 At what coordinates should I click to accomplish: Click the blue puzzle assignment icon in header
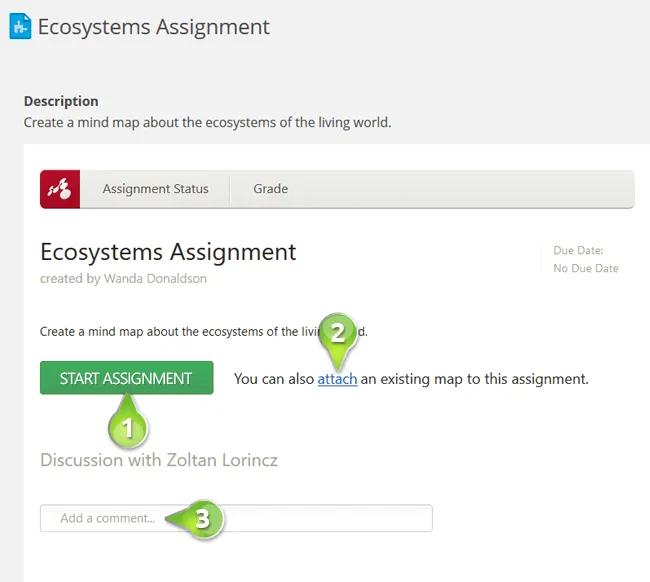click(x=19, y=27)
